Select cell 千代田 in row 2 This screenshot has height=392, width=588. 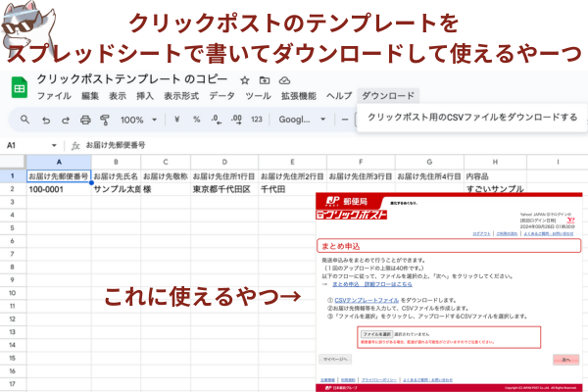[x=292, y=189]
